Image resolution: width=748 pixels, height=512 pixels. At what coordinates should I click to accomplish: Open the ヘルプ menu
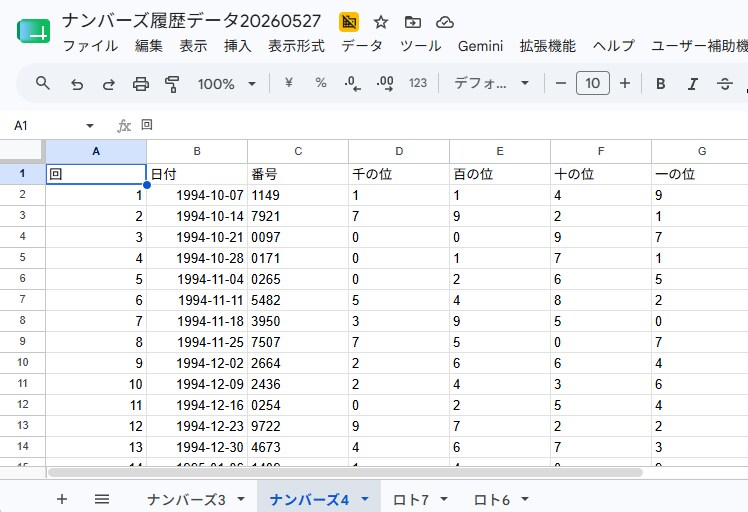point(613,46)
